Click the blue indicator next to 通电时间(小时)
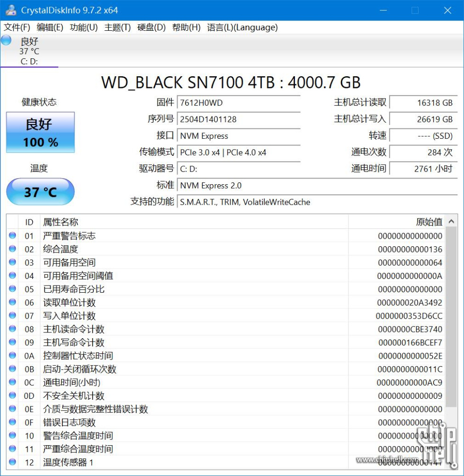The height and width of the screenshot is (476, 464). pos(12,382)
